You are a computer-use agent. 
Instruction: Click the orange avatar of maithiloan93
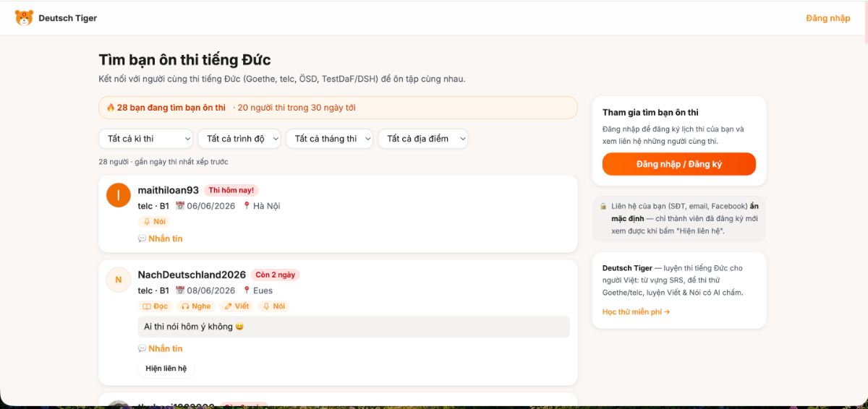pos(119,195)
